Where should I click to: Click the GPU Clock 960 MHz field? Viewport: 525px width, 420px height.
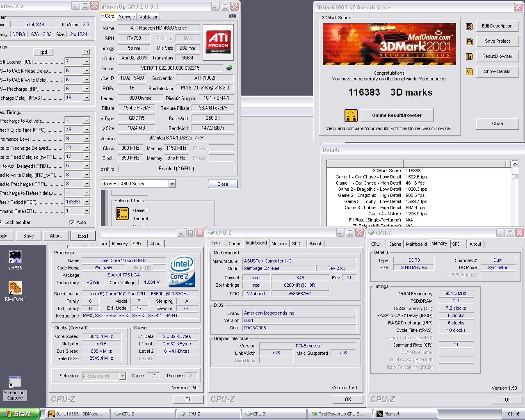[x=130, y=148]
